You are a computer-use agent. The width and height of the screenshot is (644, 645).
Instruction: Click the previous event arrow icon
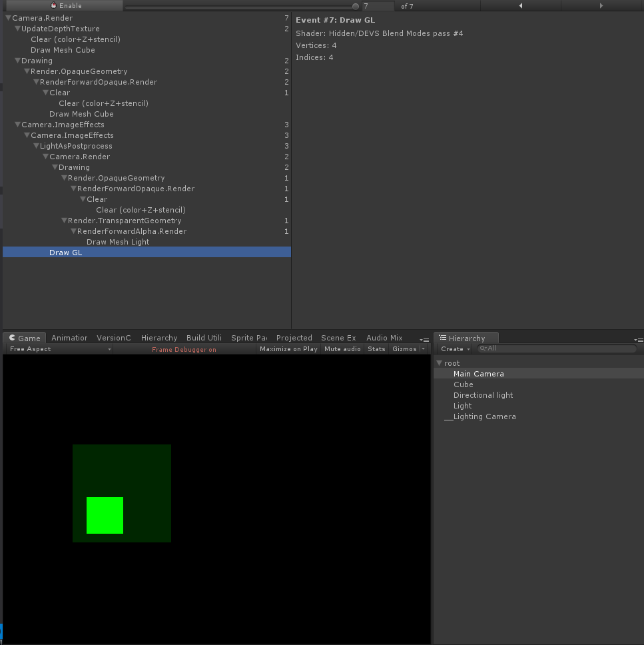pos(521,5)
